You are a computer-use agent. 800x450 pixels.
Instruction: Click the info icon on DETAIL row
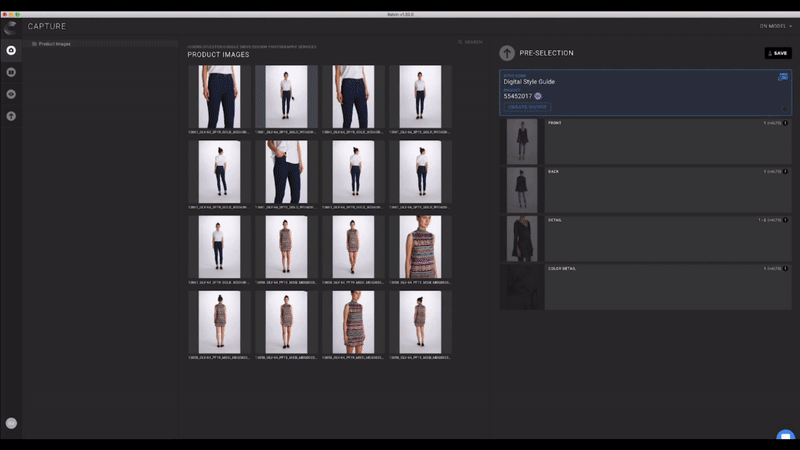coord(785,220)
